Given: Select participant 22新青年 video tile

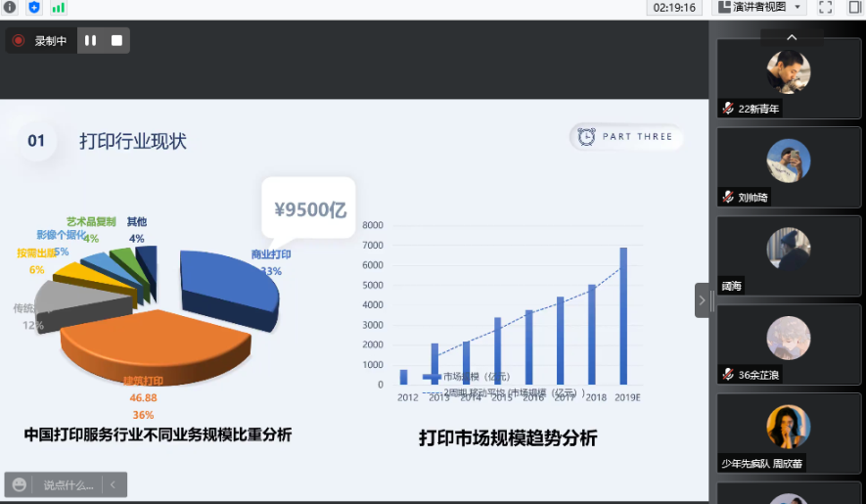Looking at the screenshot, I should [x=789, y=78].
